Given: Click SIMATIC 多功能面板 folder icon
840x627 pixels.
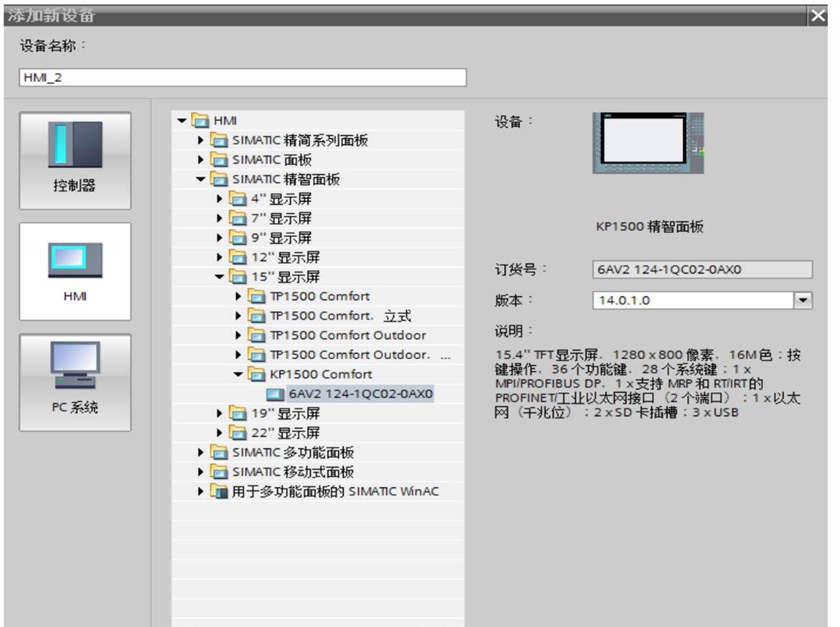Looking at the screenshot, I should [219, 452].
